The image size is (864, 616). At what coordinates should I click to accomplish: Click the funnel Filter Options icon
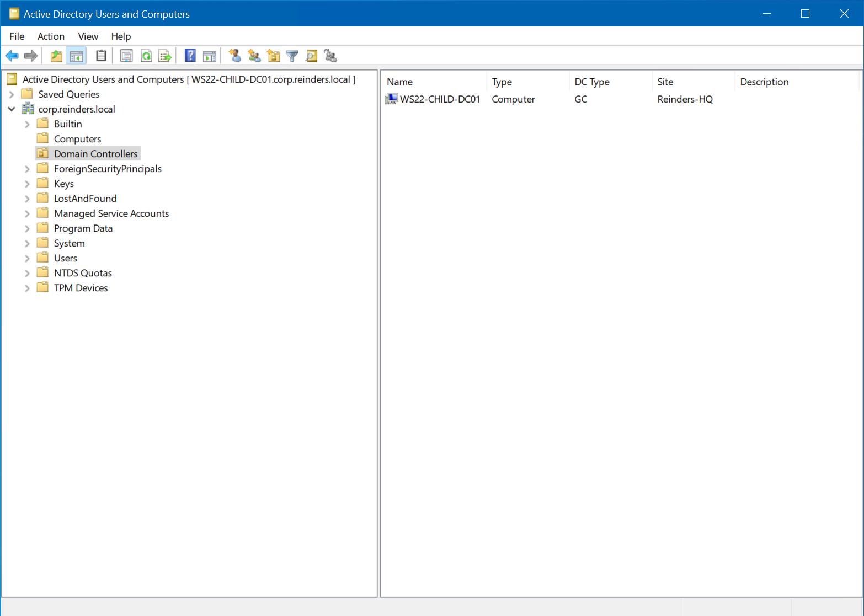pos(292,56)
